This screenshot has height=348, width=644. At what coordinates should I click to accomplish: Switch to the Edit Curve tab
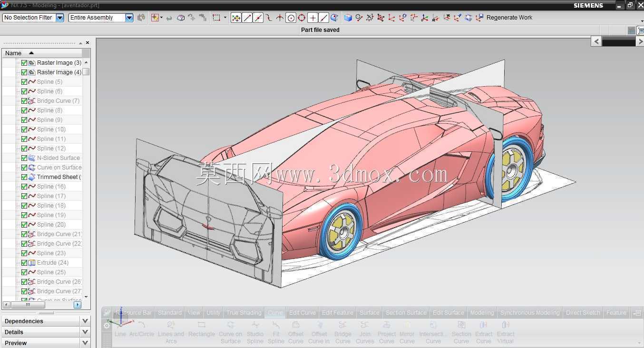pos(302,313)
